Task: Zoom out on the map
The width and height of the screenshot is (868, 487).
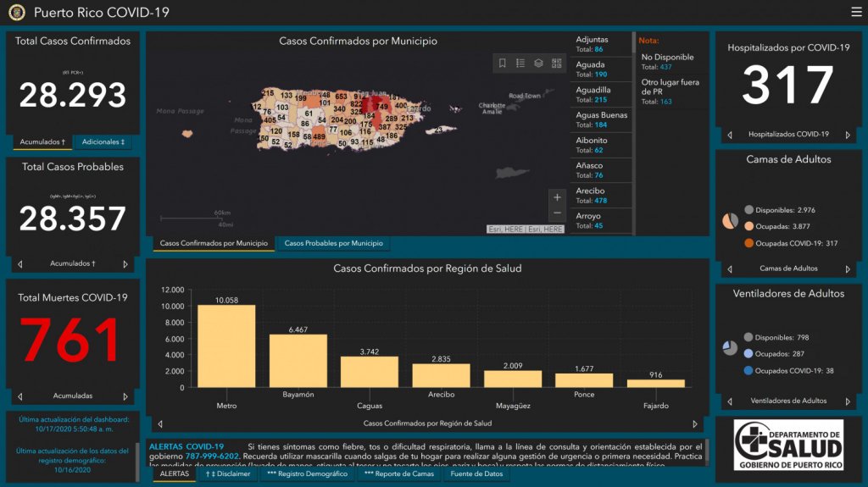Action: [557, 213]
